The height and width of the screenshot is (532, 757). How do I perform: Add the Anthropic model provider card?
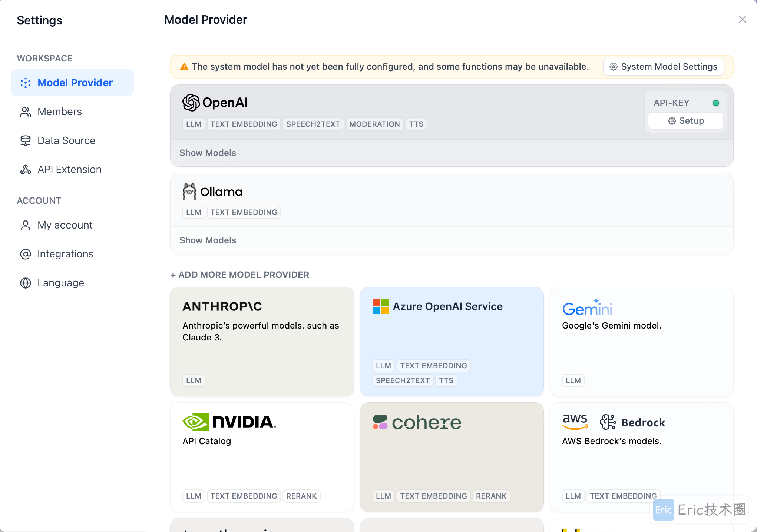click(x=262, y=341)
